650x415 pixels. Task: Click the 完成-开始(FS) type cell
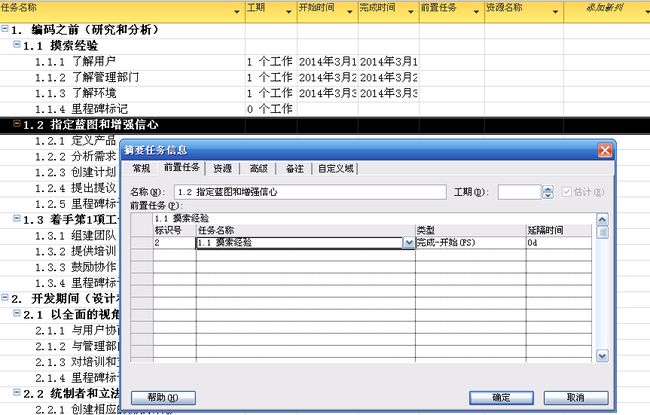pos(471,243)
